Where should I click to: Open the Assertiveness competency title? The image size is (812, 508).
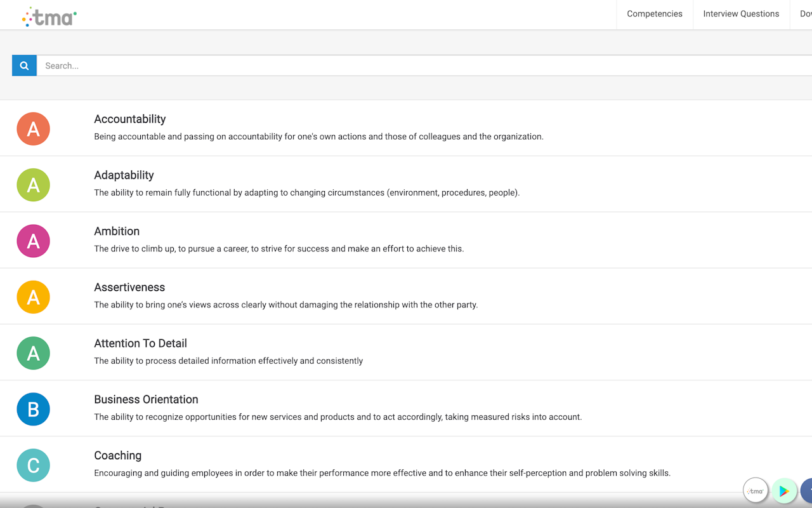tap(129, 287)
